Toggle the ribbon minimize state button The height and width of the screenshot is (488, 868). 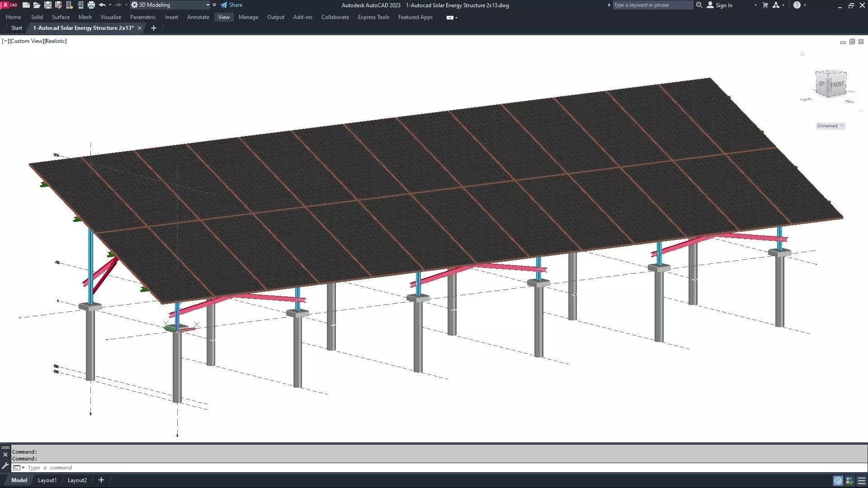point(450,17)
